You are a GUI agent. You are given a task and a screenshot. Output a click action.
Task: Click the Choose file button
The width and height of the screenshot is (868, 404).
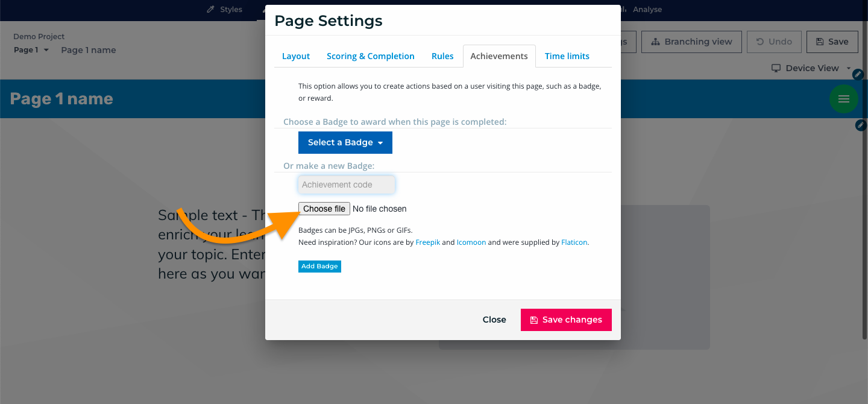click(324, 209)
